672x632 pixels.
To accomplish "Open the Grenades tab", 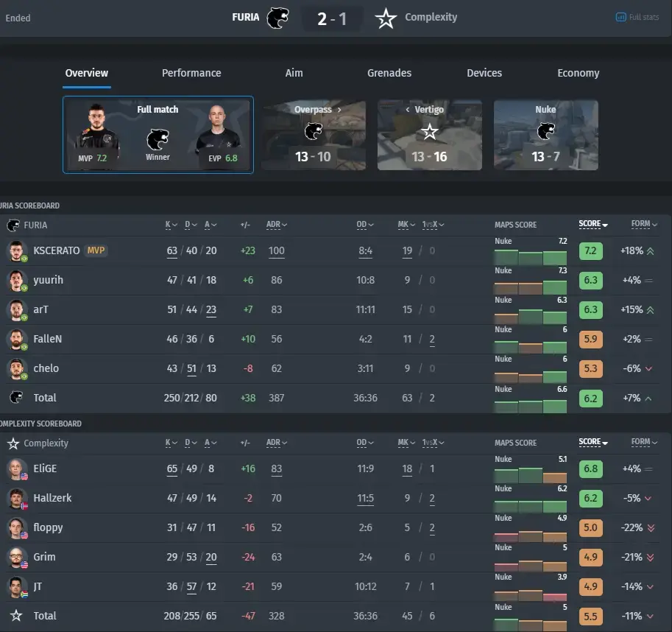I will point(389,74).
